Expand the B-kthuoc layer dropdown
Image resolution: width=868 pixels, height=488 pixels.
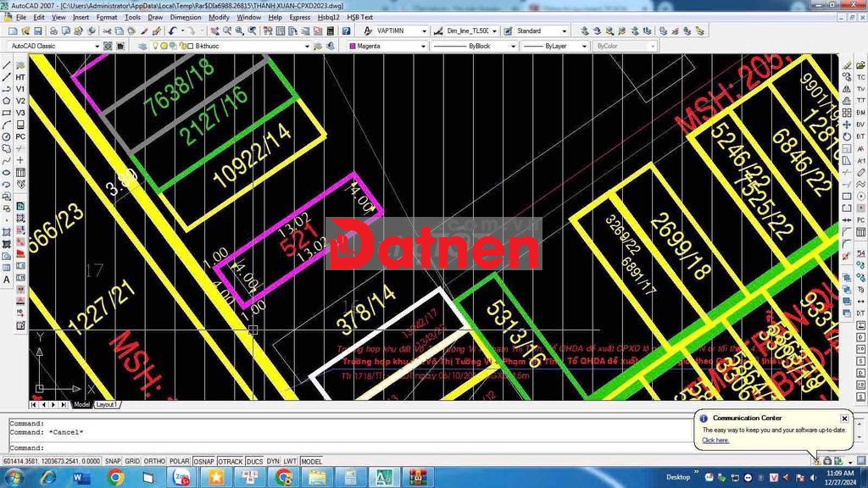(x=307, y=47)
